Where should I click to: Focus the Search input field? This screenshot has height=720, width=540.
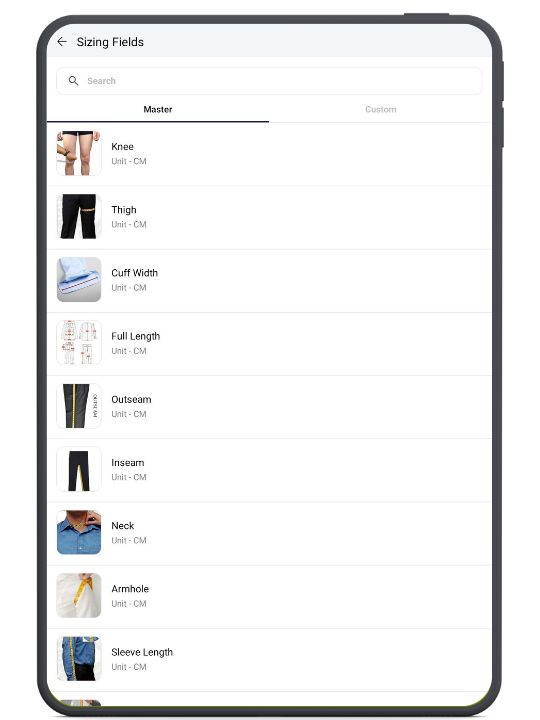(x=269, y=81)
